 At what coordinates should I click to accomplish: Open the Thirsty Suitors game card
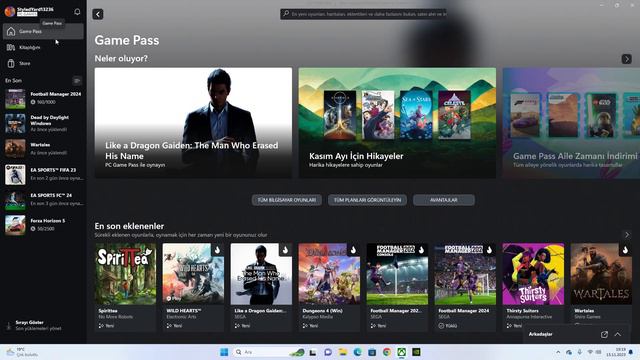533,287
